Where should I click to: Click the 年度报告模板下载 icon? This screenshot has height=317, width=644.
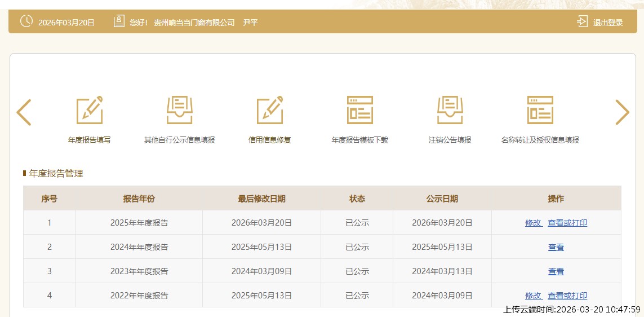[x=360, y=111]
